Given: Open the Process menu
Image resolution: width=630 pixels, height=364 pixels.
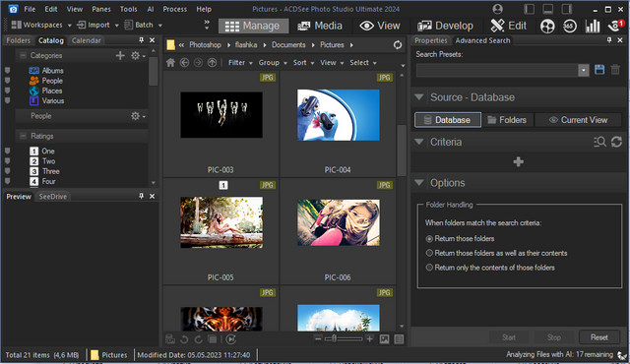Looking at the screenshot, I should [x=175, y=9].
